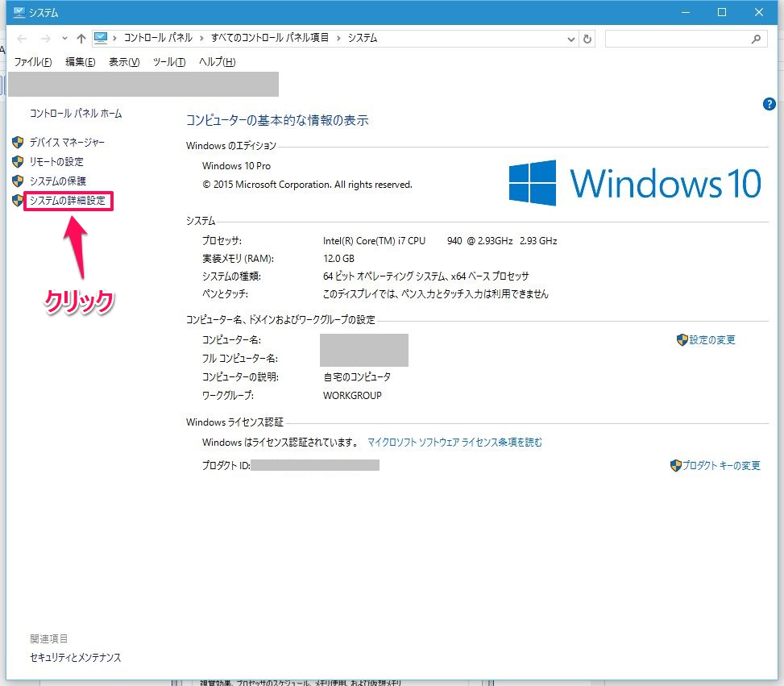Screen dimensions: 784x686
Task: Open the ヘルプ(H) menu
Action: click(x=217, y=62)
